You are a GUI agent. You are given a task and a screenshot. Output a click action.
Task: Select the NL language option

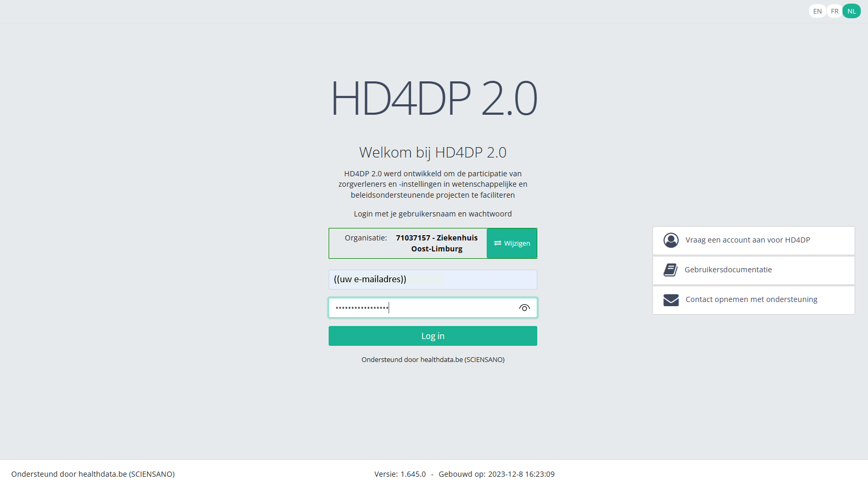coord(851,11)
